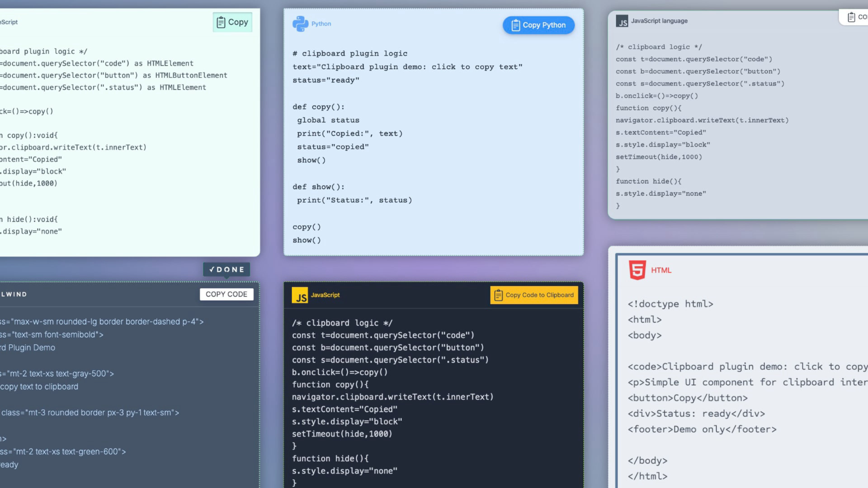Click the "hide():void{" line in the TypeScript card
Screen dimensions: 868x488
click(29, 220)
